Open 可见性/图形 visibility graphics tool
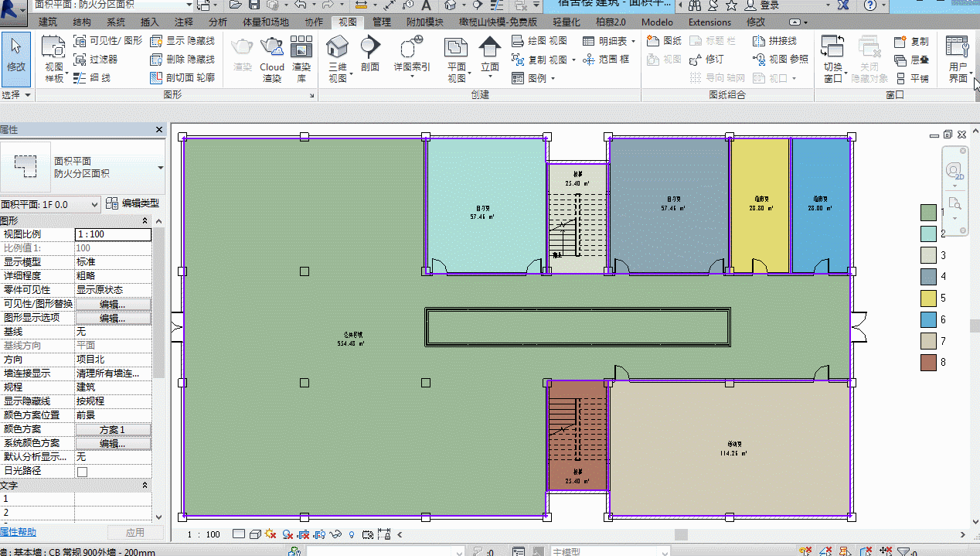This screenshot has width=980, height=556. click(107, 40)
